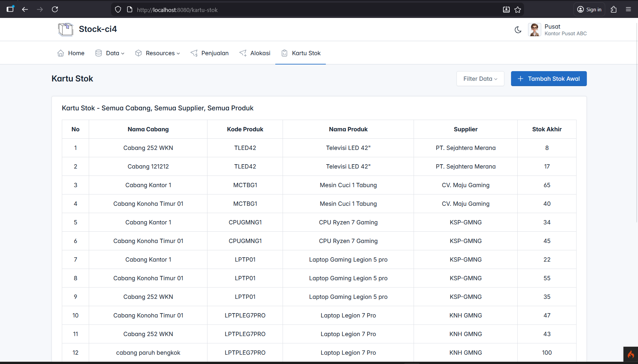This screenshot has height=364, width=638.
Task: Click the Stok Akhir column header
Action: tap(547, 129)
